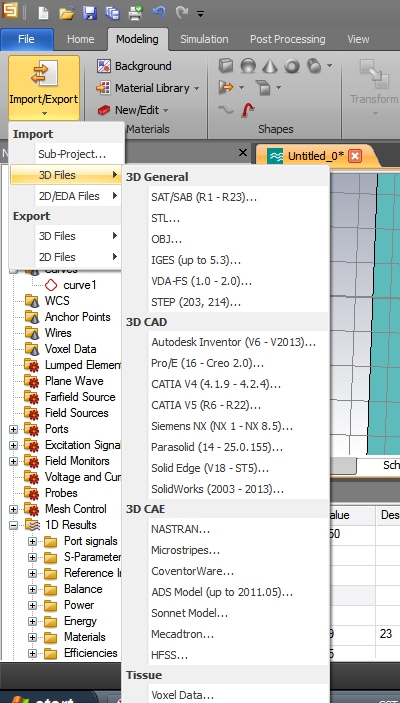Click the Undo arrow icon
400x703 pixels.
pos(159,12)
